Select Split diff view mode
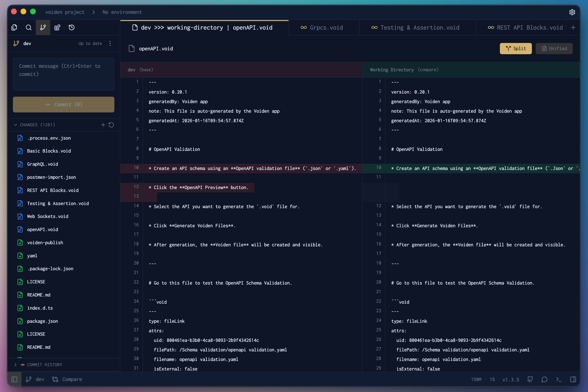This screenshot has width=588, height=392. [x=516, y=48]
